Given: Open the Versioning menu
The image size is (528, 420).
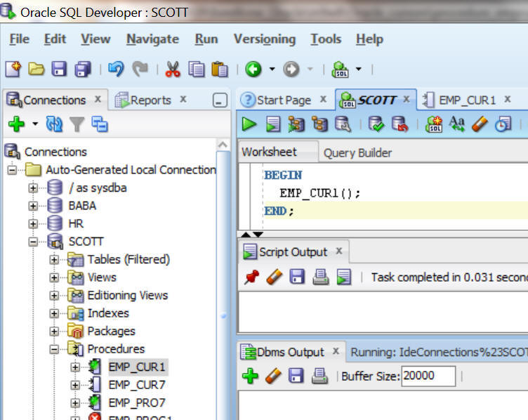Looking at the screenshot, I should (x=264, y=39).
